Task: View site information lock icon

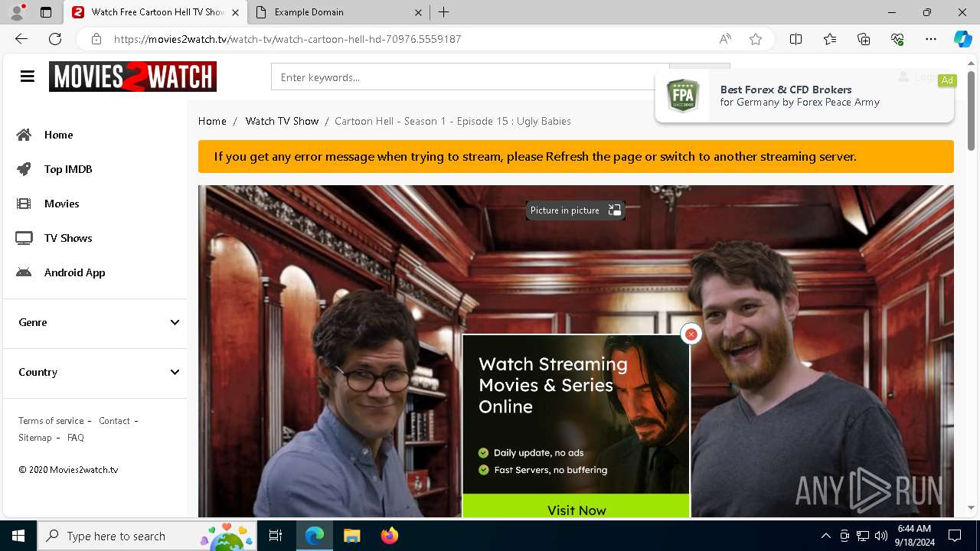Action: [96, 39]
